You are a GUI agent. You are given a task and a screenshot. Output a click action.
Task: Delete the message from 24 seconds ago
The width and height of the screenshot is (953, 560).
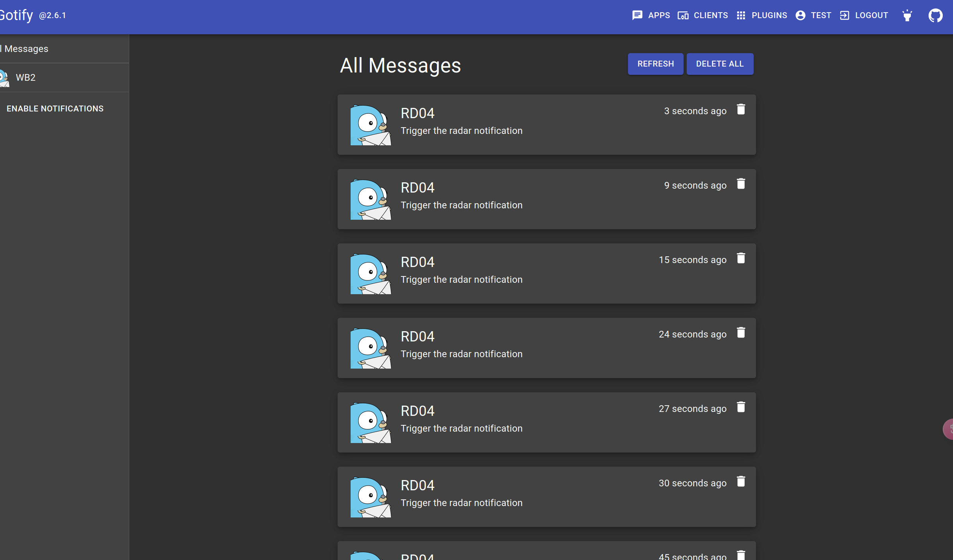741,333
